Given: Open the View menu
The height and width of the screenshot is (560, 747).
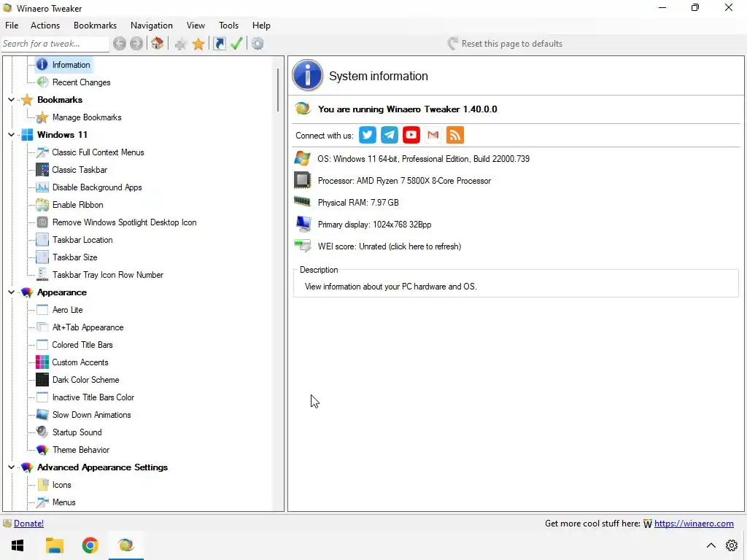Looking at the screenshot, I should (x=196, y=26).
